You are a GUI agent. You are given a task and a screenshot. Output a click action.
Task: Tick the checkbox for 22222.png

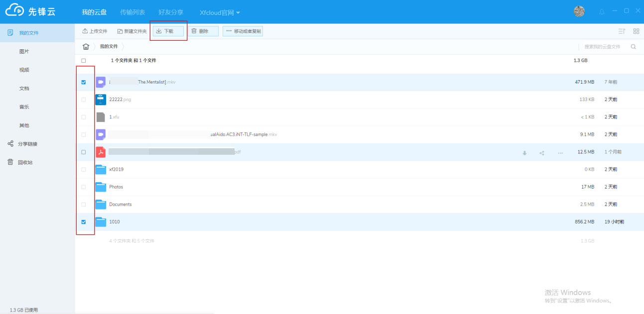pyautogui.click(x=84, y=100)
